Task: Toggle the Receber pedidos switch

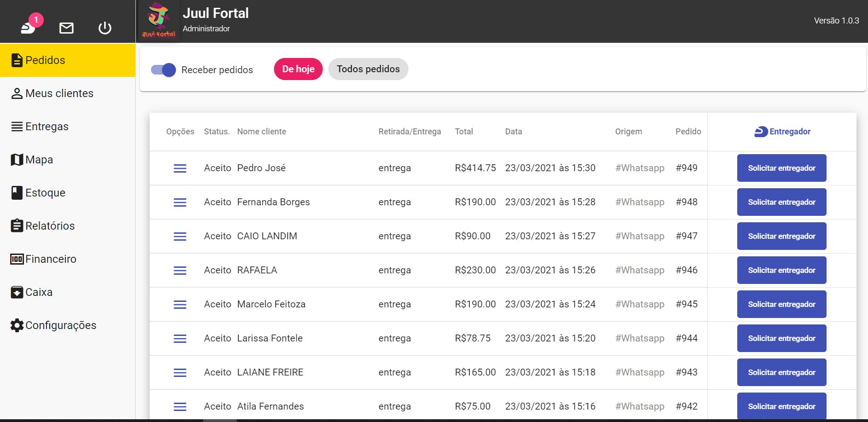Action: pyautogui.click(x=163, y=69)
